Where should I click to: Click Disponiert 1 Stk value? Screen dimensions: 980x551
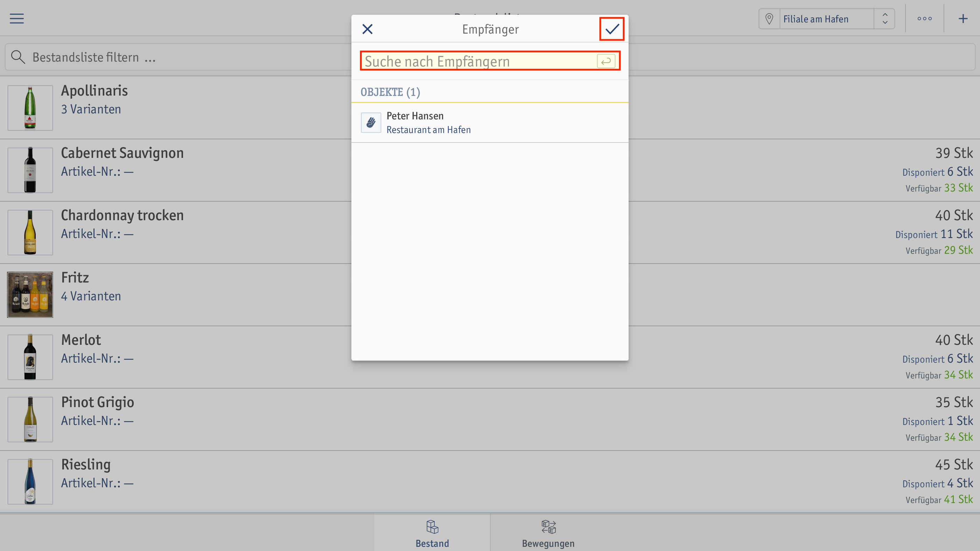[x=937, y=421]
